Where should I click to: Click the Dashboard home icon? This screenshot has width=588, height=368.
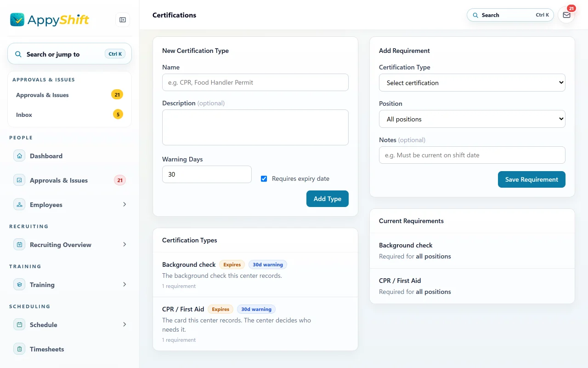19,156
